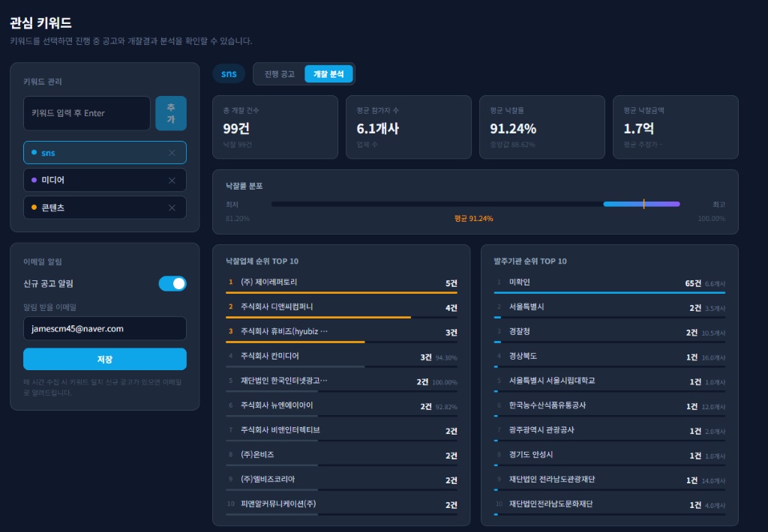Remove the sns keyword with X icon
Image resolution: width=768 pixels, height=532 pixels.
172,153
